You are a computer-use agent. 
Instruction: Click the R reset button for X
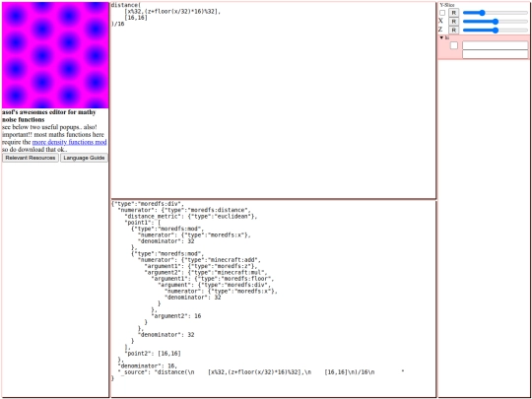pyautogui.click(x=453, y=22)
